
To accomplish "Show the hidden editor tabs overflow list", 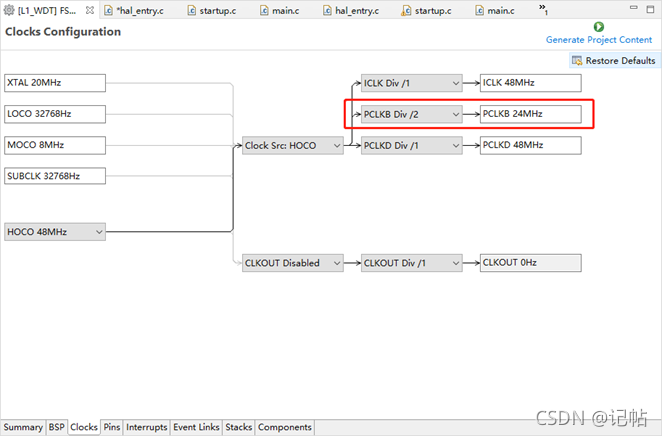I will (543, 9).
